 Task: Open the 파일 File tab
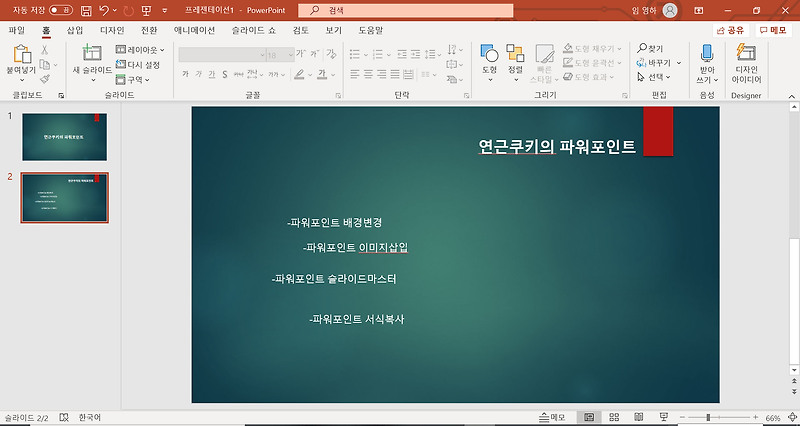pos(16,31)
